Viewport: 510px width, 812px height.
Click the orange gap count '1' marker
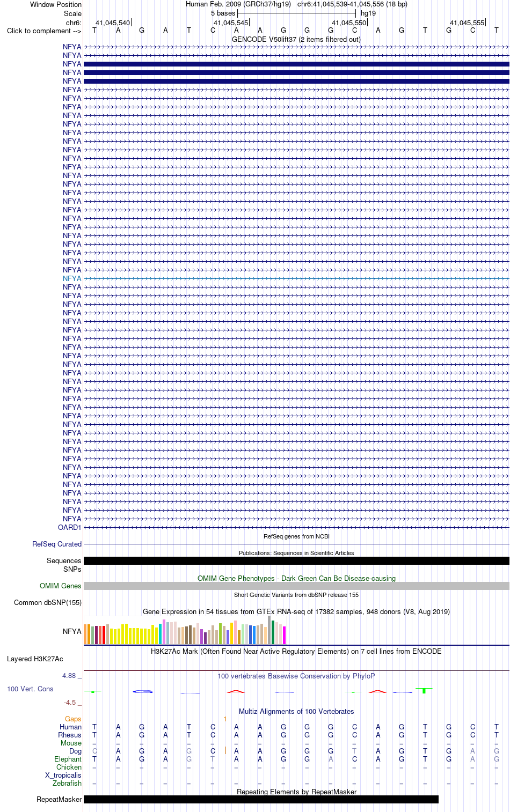225,719
